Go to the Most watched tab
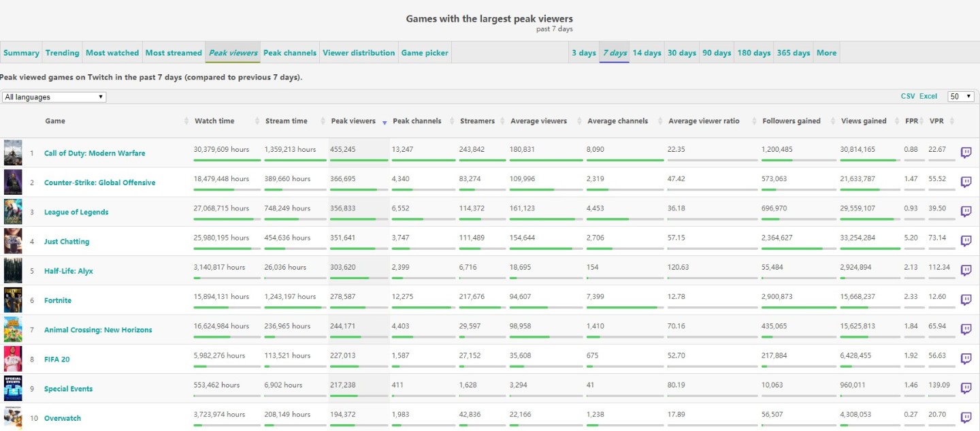This screenshot has width=980, height=431. [112, 52]
